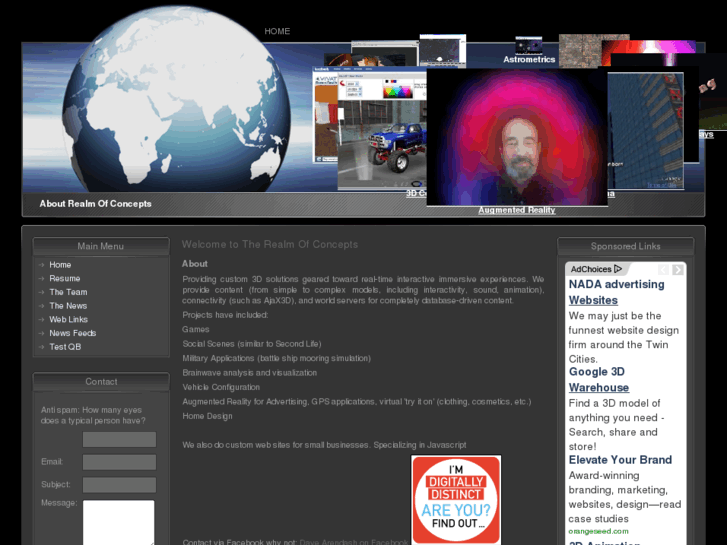The width and height of the screenshot is (727, 545).
Task: Open Home in the Main Menu
Action: click(60, 265)
